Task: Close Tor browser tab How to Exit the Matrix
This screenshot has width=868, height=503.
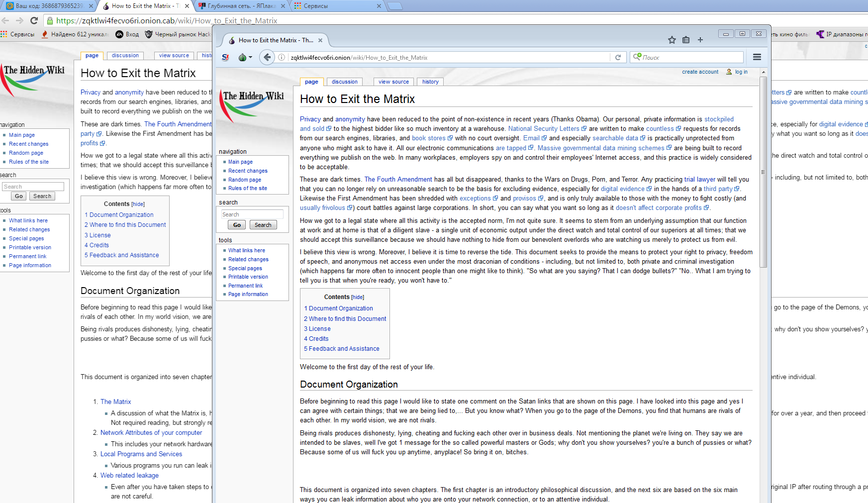Action: (x=320, y=40)
